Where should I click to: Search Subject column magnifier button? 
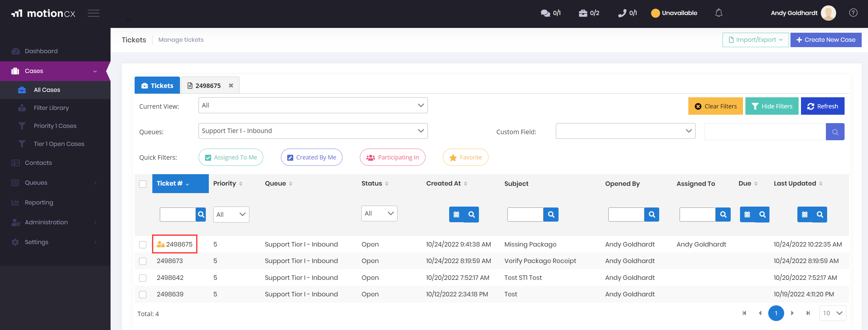(551, 214)
